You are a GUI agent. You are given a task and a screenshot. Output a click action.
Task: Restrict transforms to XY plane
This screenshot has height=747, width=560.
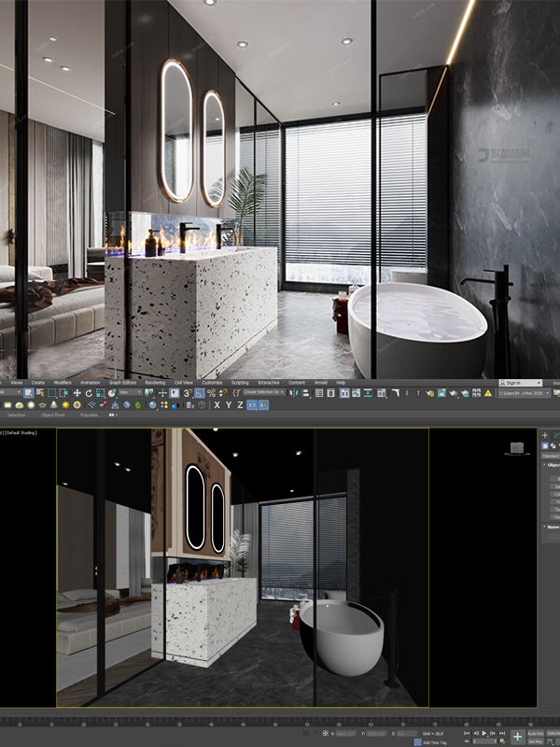click(x=252, y=405)
